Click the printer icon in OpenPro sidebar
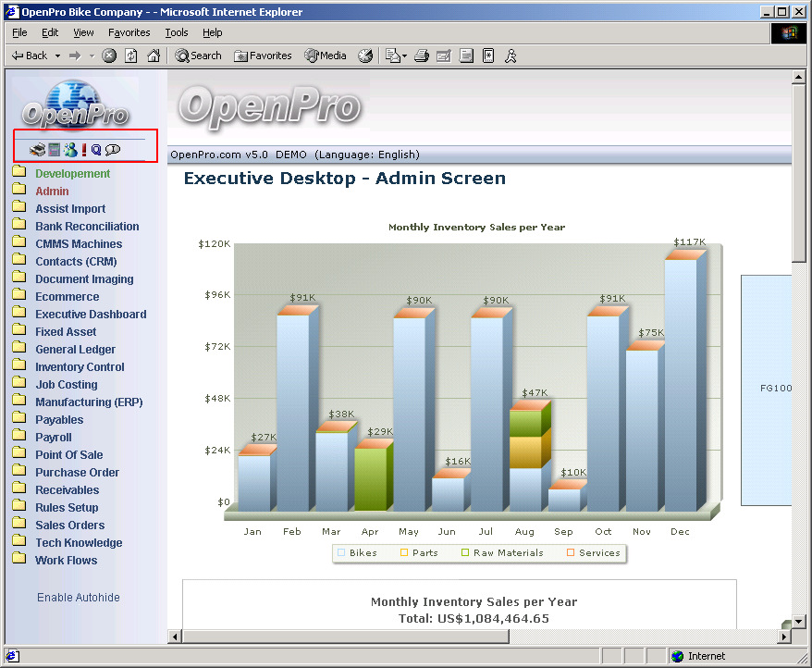The height and width of the screenshot is (668, 812). click(x=37, y=150)
